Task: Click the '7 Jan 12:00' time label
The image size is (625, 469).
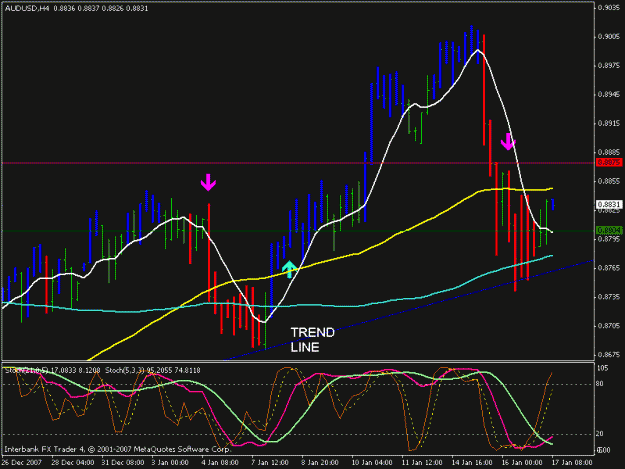Action: [269, 463]
